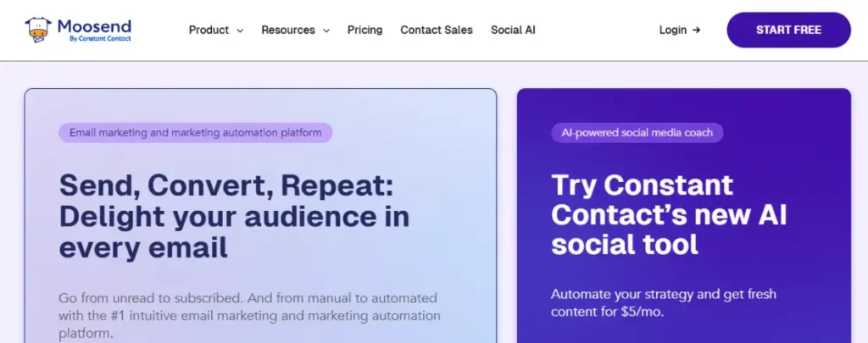Select the 'AI-powered social media coach' badge
Screen dimensions: 868x343
click(637, 133)
